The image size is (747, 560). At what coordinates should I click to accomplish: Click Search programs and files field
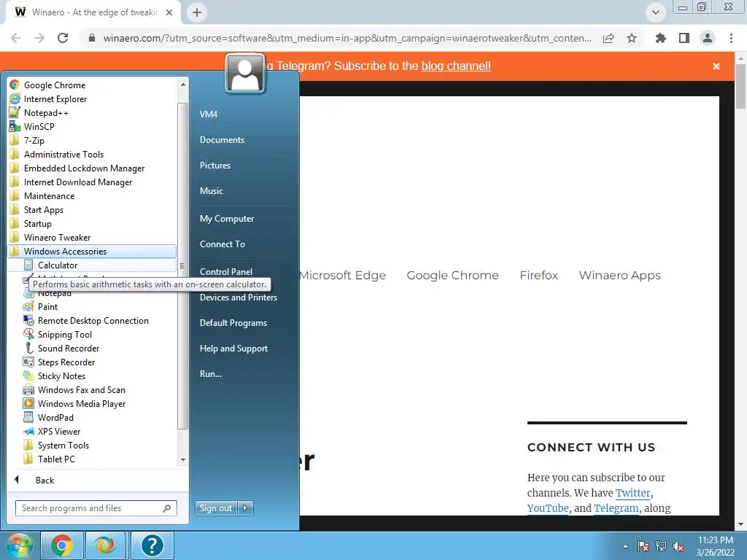96,508
